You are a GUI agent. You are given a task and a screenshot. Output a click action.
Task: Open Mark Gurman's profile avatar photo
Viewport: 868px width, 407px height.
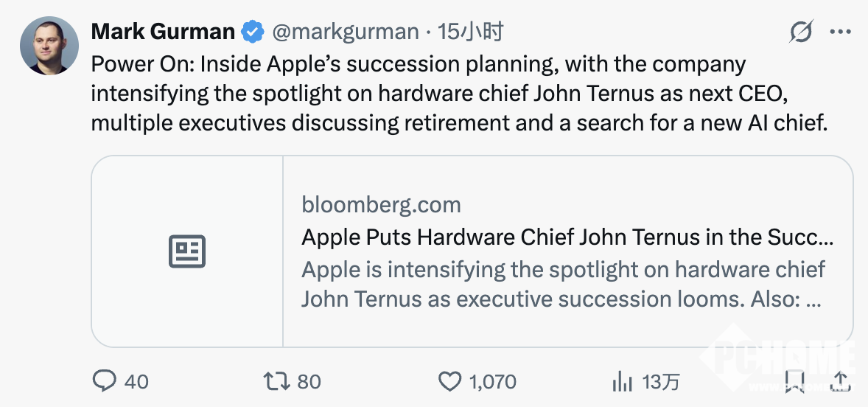[x=49, y=46]
